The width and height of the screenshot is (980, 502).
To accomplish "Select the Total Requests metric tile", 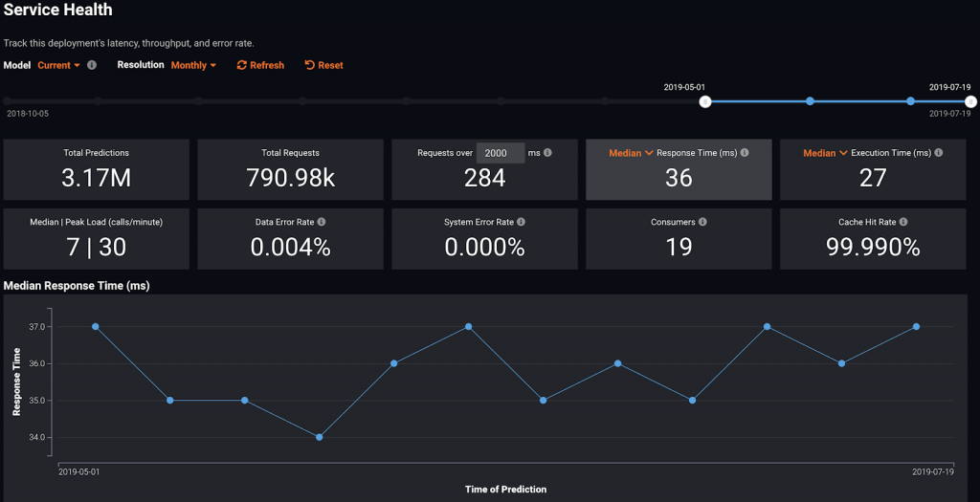I will pos(290,169).
